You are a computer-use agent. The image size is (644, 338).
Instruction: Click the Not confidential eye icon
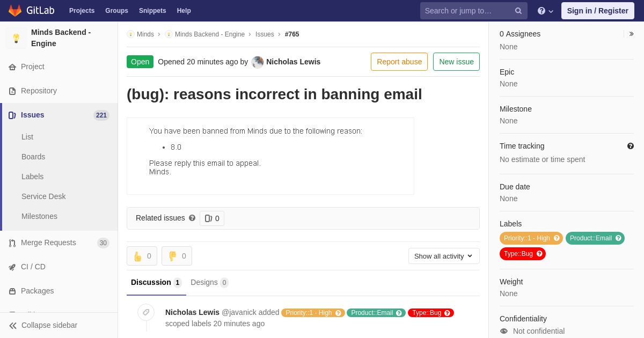pyautogui.click(x=504, y=331)
